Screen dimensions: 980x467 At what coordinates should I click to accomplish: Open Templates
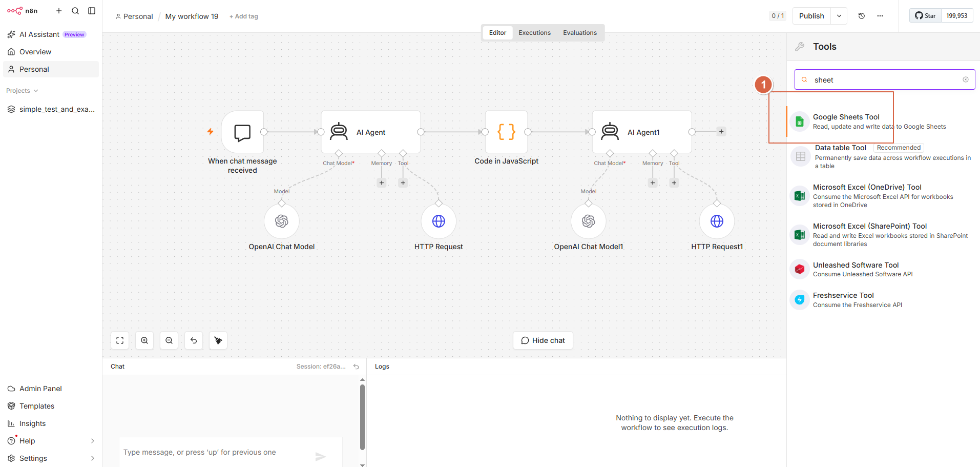point(51,406)
